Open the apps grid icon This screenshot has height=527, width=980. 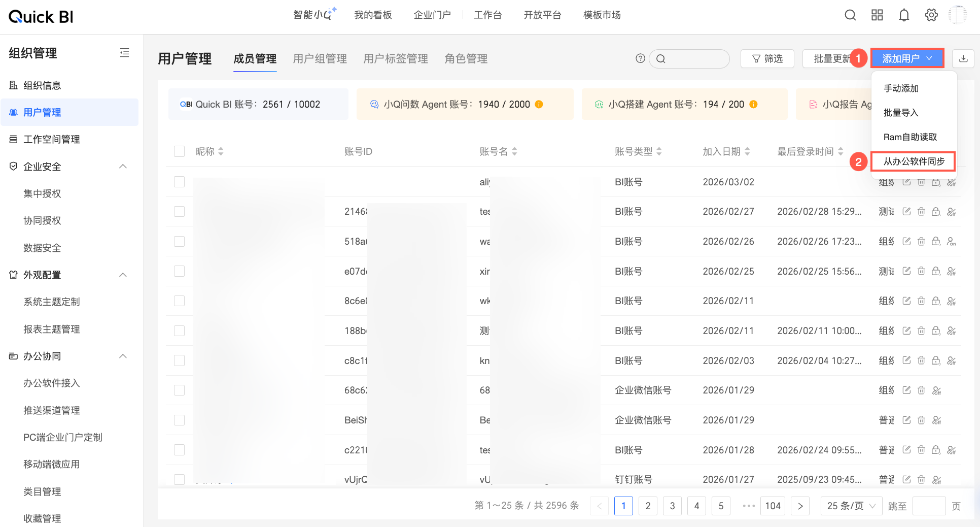pyautogui.click(x=877, y=15)
